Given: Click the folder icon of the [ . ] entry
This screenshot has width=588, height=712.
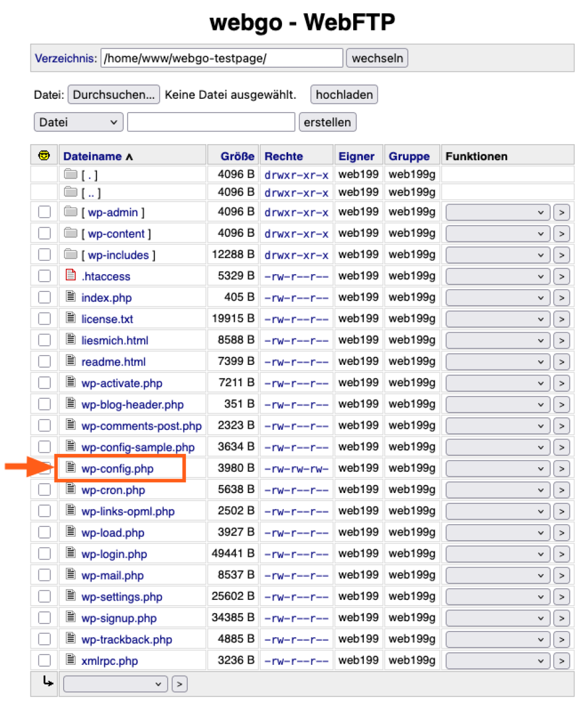Looking at the screenshot, I should (x=71, y=174).
